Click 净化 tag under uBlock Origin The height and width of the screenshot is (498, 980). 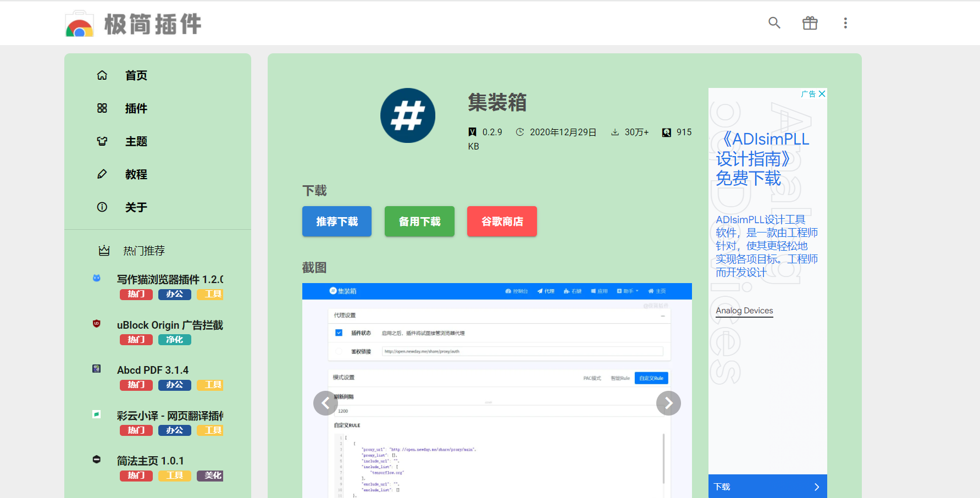(x=175, y=340)
